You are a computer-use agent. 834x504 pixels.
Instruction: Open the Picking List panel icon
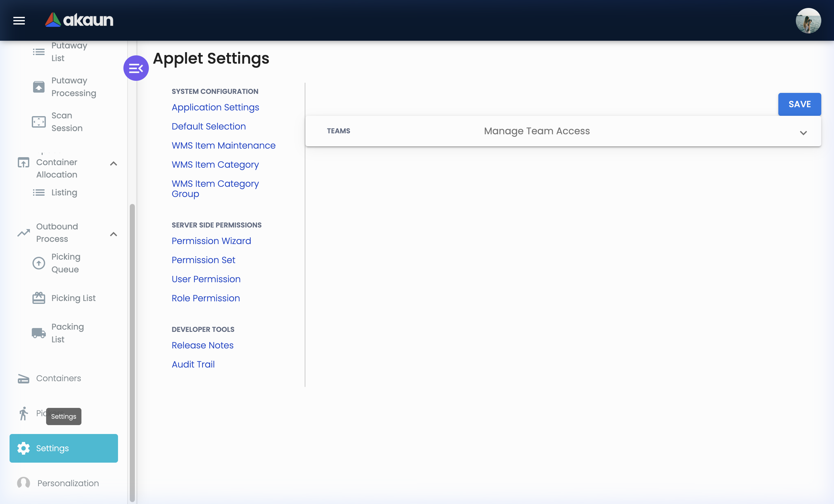[38, 298]
